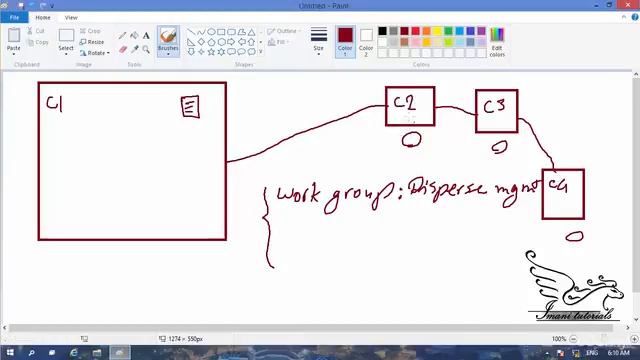Viewport: 640px width, 360px height.
Task: Choose the Five-point star shape
Action: [x=211, y=52]
